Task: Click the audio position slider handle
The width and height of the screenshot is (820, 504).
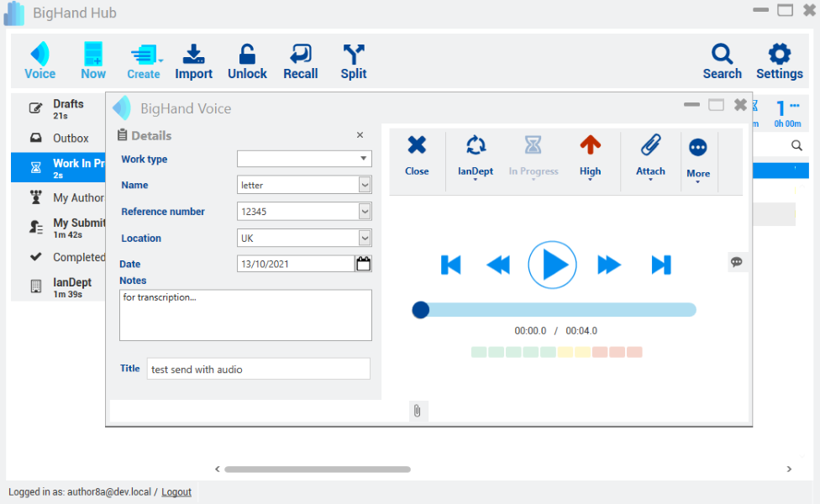Action: (420, 310)
